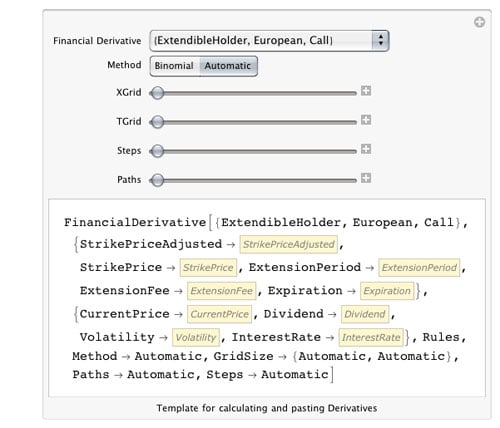Open the Financial Derivative dropdown
This screenshot has width=500, height=428.
click(x=269, y=41)
